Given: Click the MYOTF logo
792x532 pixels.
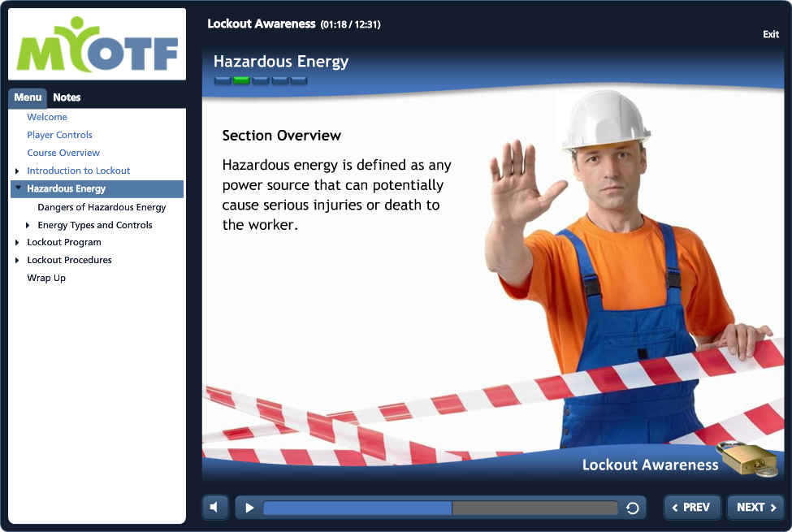Looking at the screenshot, I should click(97, 44).
